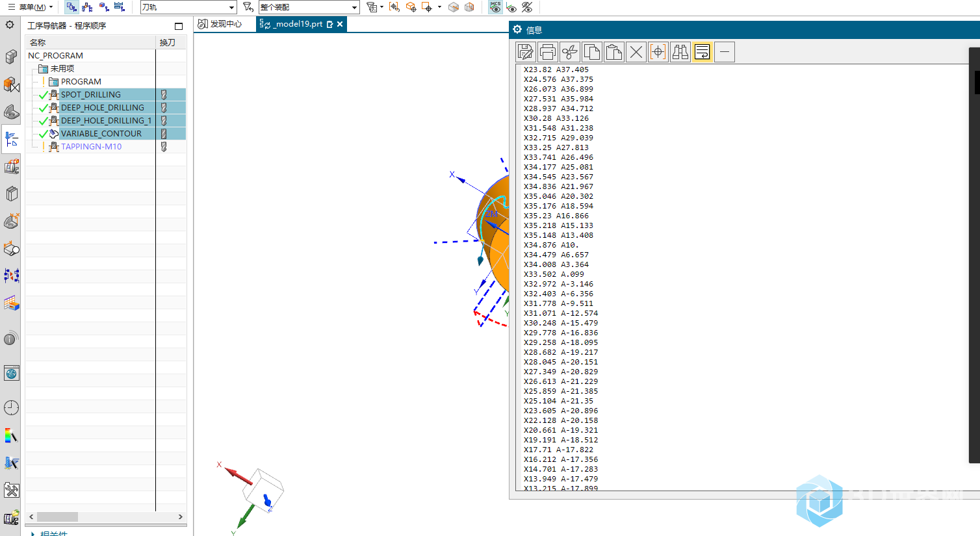
Task: Click the orange bracket selection icon
Action: [x=394, y=7]
